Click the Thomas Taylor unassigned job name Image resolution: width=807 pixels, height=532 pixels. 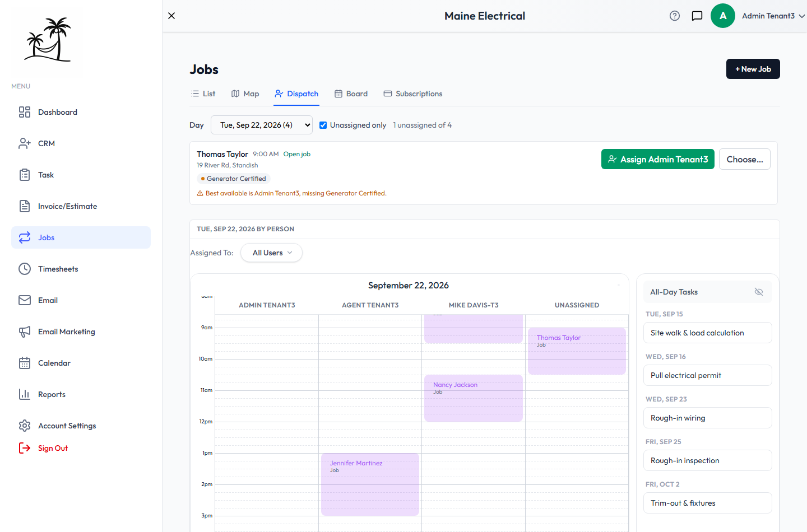point(222,154)
